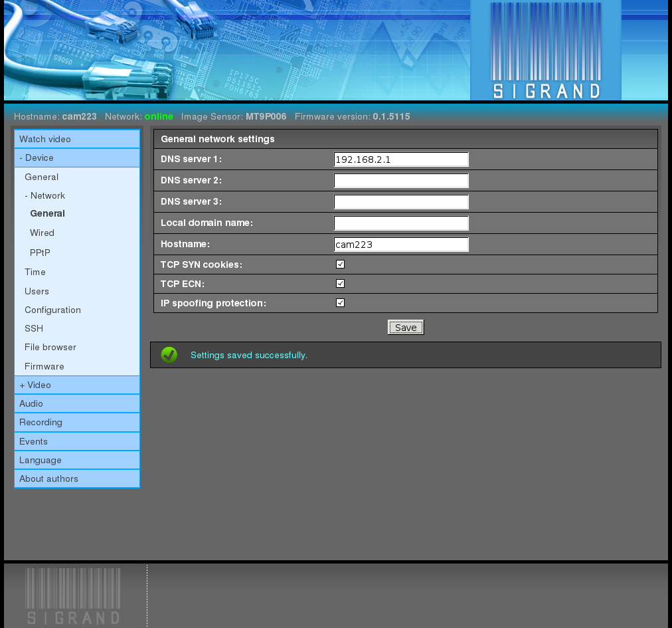Open the SSH settings page
This screenshot has height=628, width=672.
pyautogui.click(x=34, y=328)
